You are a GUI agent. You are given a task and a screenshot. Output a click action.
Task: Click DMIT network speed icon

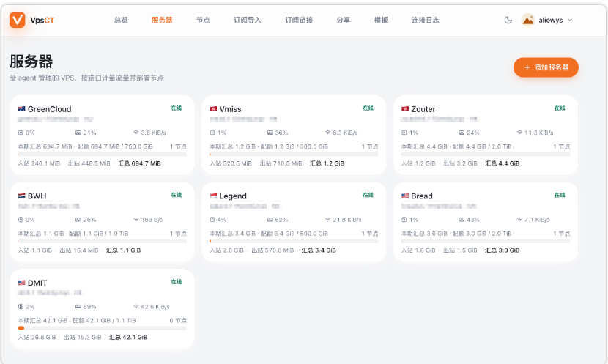coord(136,306)
